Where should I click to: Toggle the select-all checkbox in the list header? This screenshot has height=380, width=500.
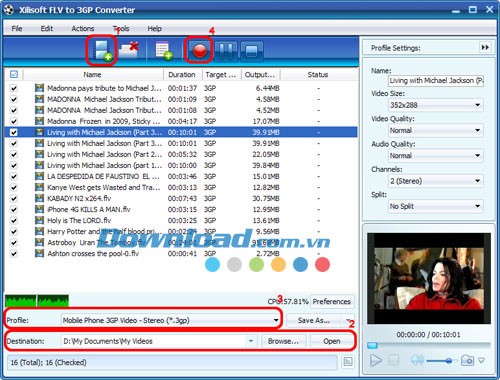pyautogui.click(x=14, y=74)
